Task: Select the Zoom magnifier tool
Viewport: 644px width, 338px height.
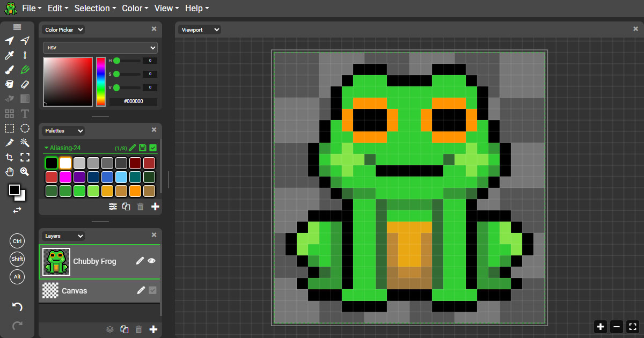Action: [25, 171]
